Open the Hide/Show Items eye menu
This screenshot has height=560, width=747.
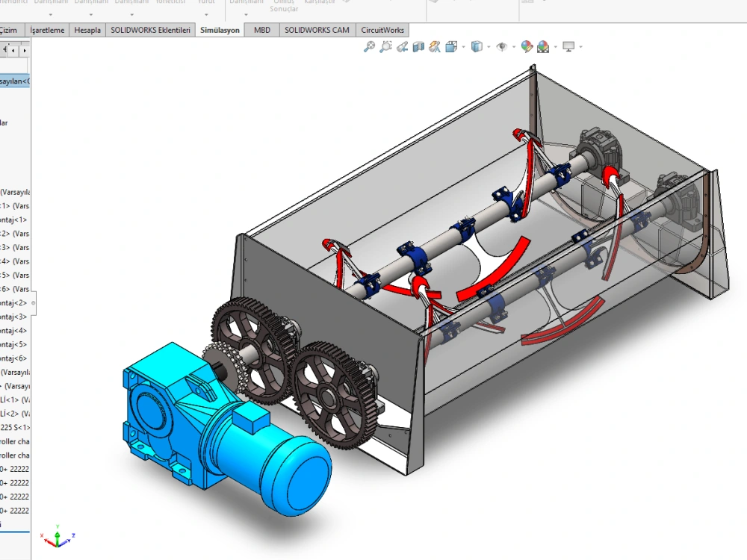pos(502,46)
